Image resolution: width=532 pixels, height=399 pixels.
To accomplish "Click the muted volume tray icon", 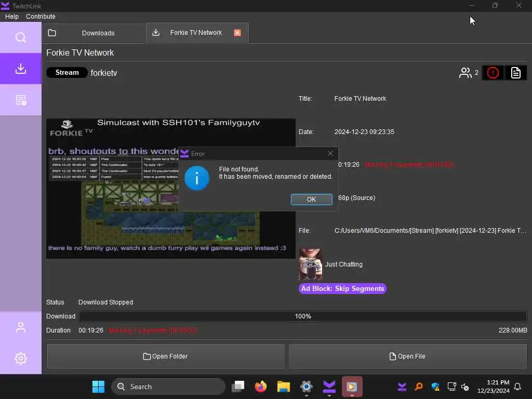I will tap(465, 387).
